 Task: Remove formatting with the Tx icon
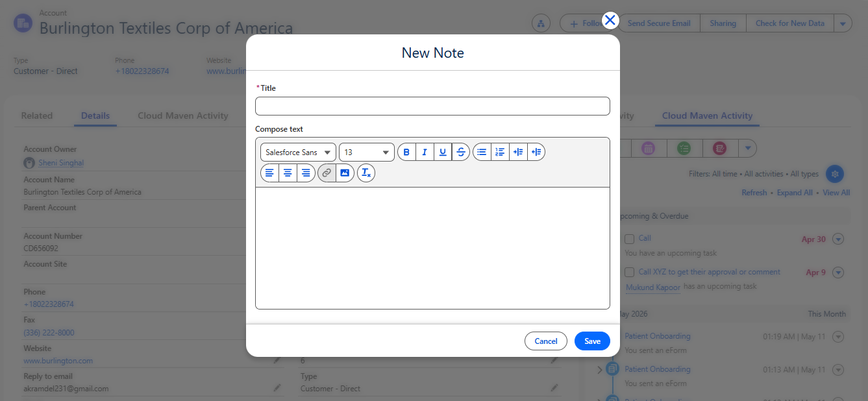[x=366, y=173]
